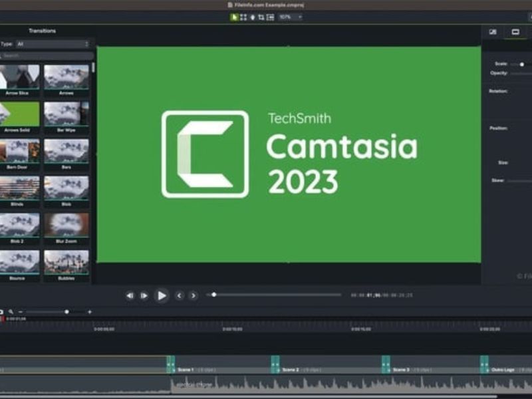Image resolution: width=532 pixels, height=399 pixels.
Task: Click the timeline magnifier zoom icon
Action: click(x=11, y=311)
